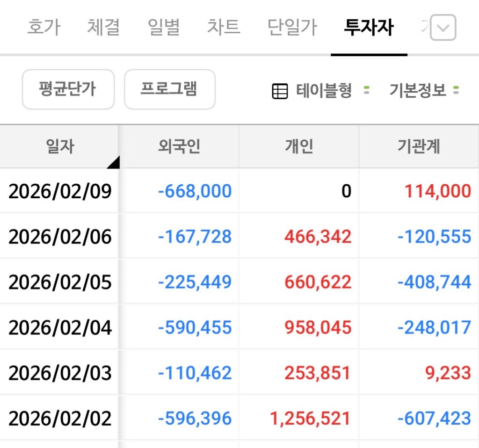Open the 테이블형 view selector
The width and height of the screenshot is (479, 448).
click(x=324, y=90)
